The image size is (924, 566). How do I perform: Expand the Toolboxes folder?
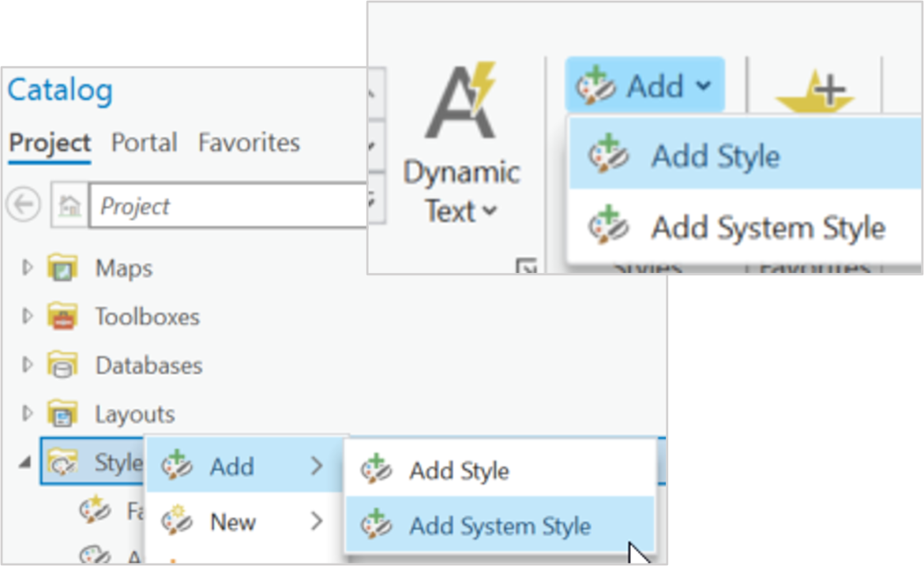tap(28, 317)
